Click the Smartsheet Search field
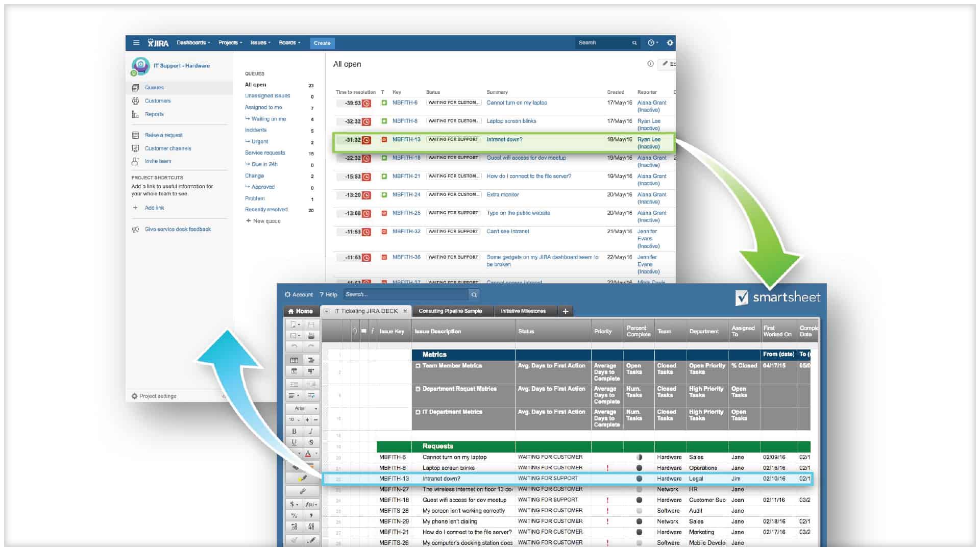 click(406, 294)
